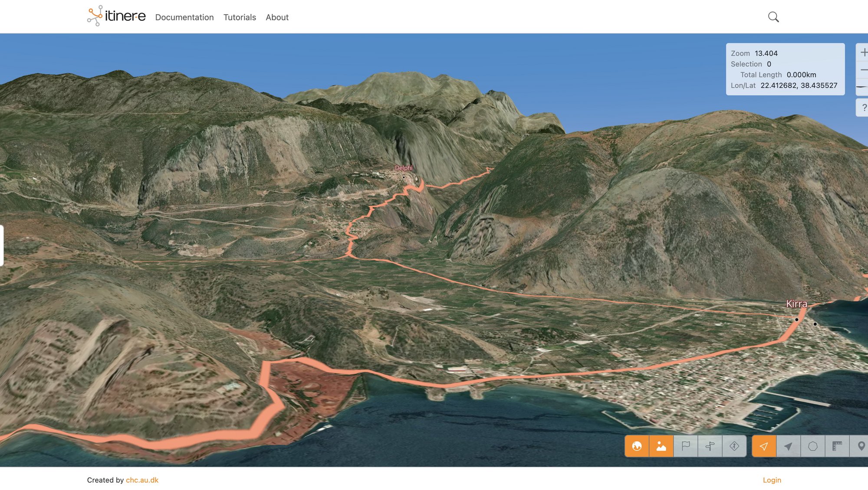Toggle the globe satellite layer button
Viewport: 868px width, 490px height.
[637, 446]
